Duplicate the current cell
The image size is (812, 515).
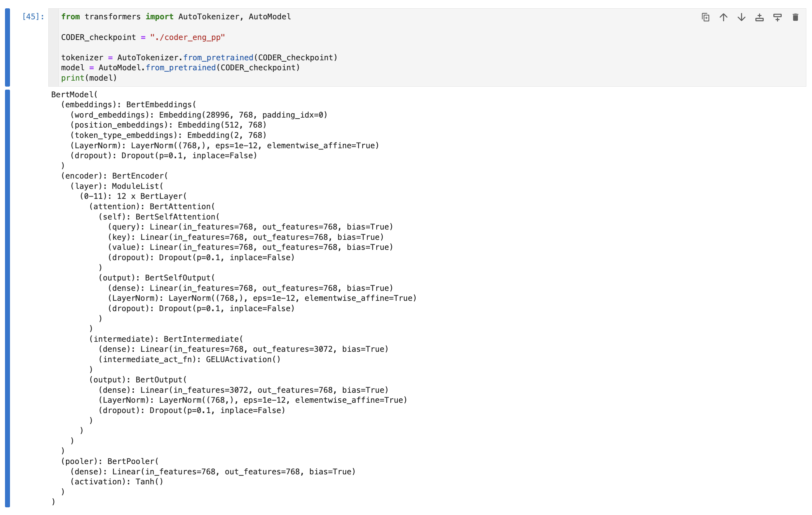(x=705, y=17)
